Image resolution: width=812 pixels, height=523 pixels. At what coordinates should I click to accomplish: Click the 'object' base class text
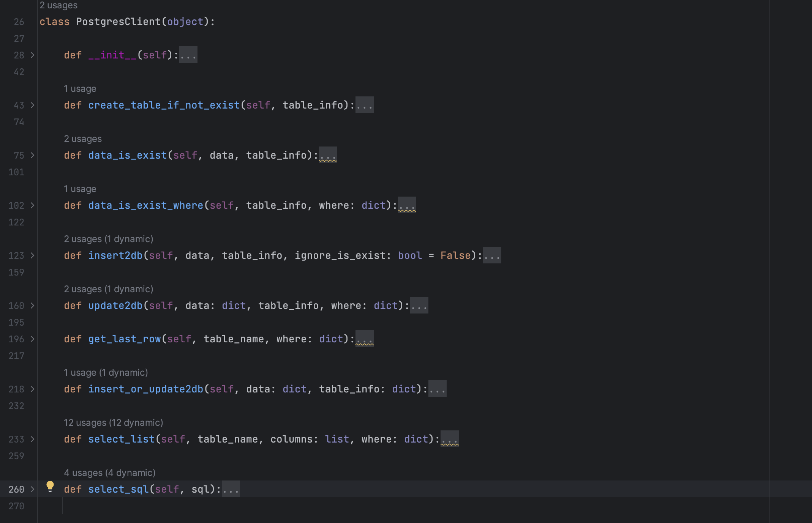tap(185, 22)
